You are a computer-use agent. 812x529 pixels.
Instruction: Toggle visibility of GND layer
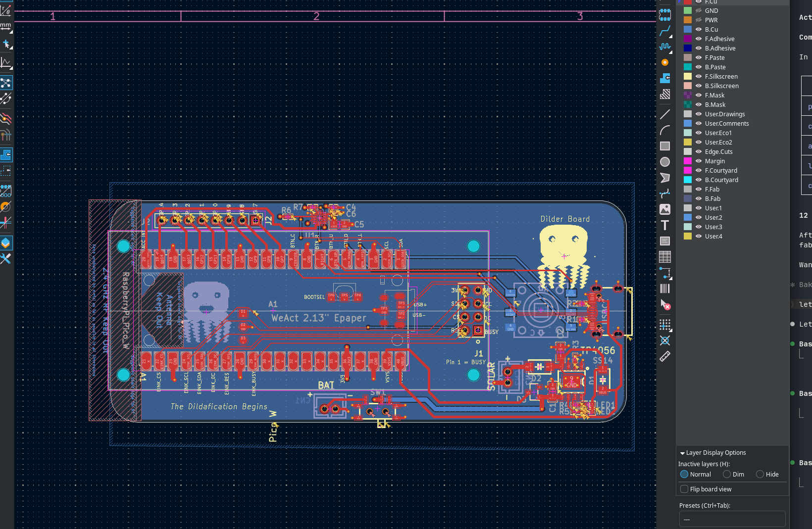click(x=699, y=10)
